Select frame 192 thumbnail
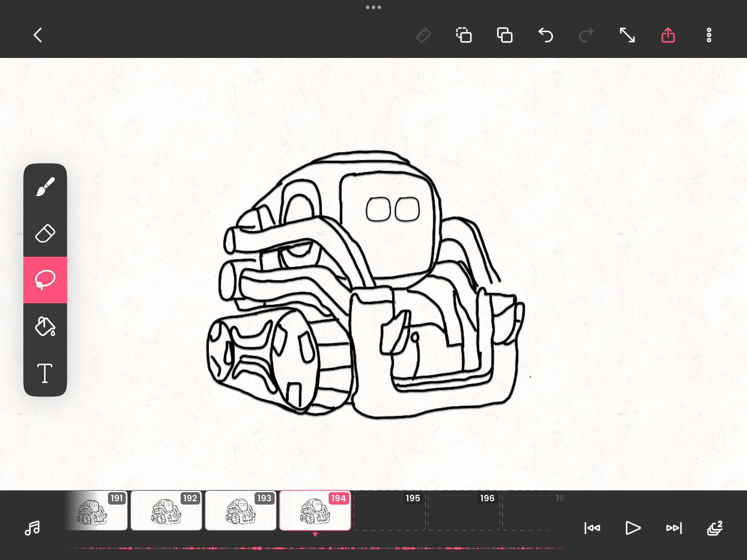The width and height of the screenshot is (747, 560). [x=166, y=510]
